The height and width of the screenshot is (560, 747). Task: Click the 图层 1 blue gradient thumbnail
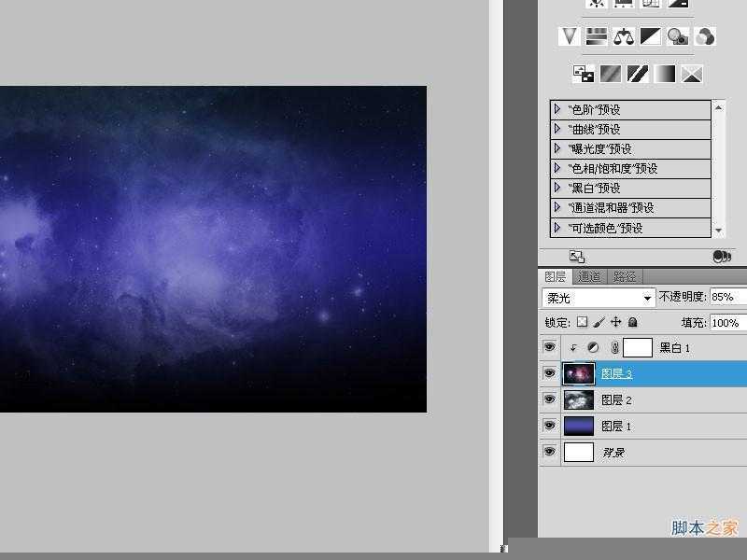(579, 427)
